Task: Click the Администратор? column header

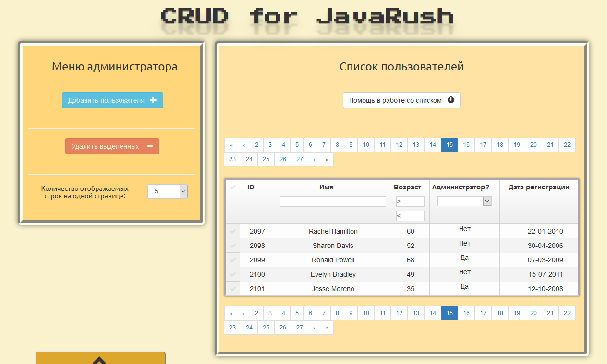Action: pos(461,187)
